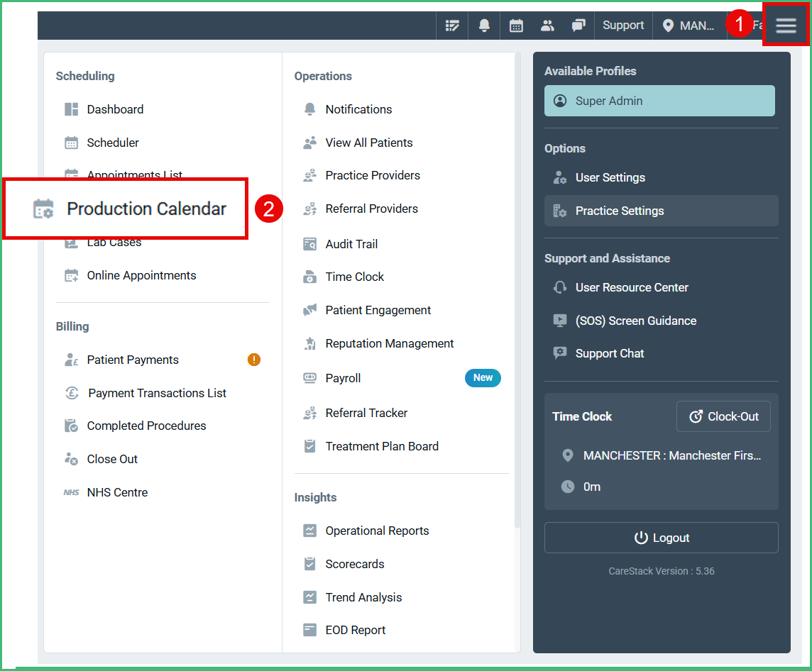Open NHS Centre
This screenshot has height=671, width=812.
click(118, 492)
